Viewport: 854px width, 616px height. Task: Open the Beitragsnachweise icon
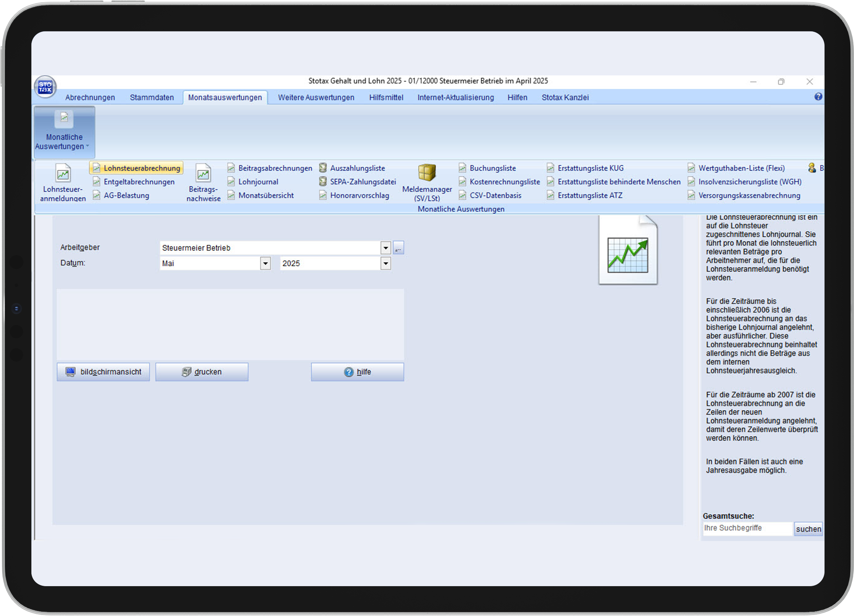click(203, 182)
